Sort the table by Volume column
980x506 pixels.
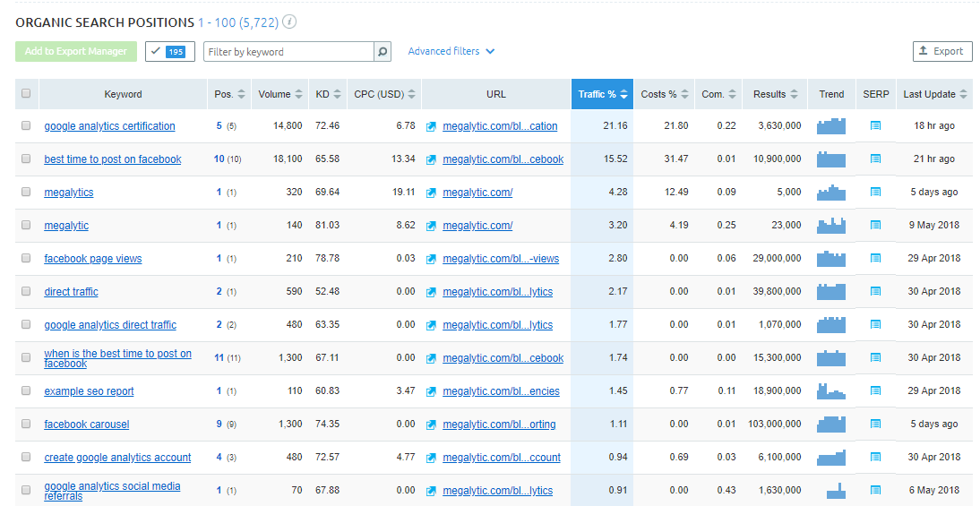point(279,94)
